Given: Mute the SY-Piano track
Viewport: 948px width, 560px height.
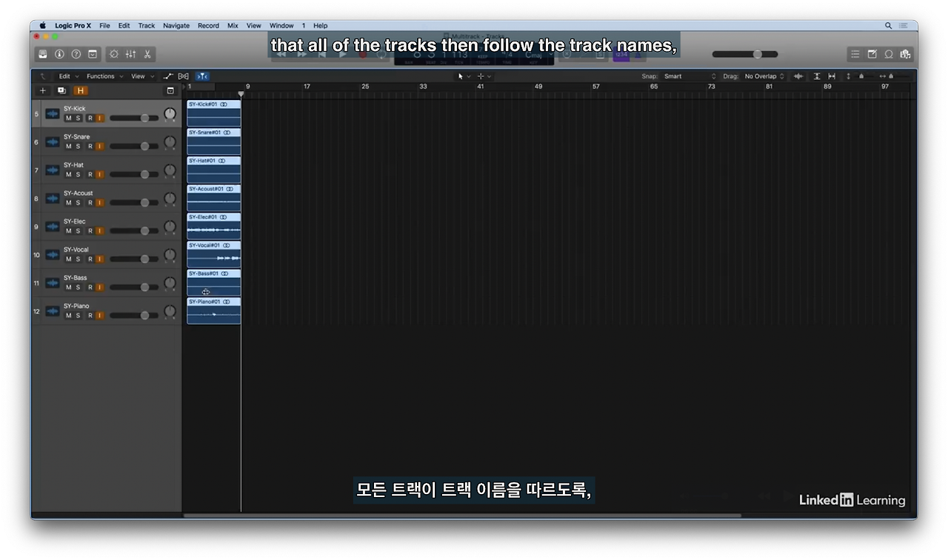Looking at the screenshot, I should 69,316.
